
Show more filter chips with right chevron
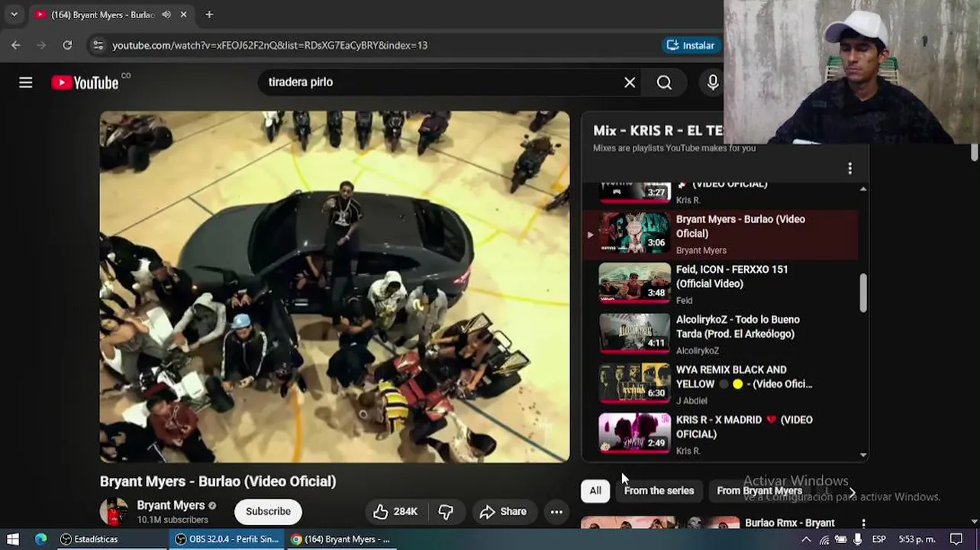point(852,492)
